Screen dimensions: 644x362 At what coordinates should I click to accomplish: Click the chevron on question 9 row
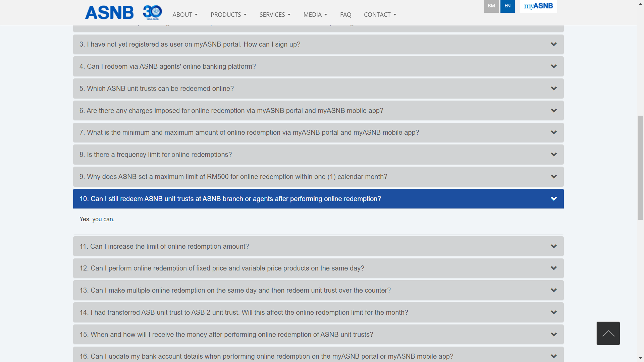[x=554, y=177]
